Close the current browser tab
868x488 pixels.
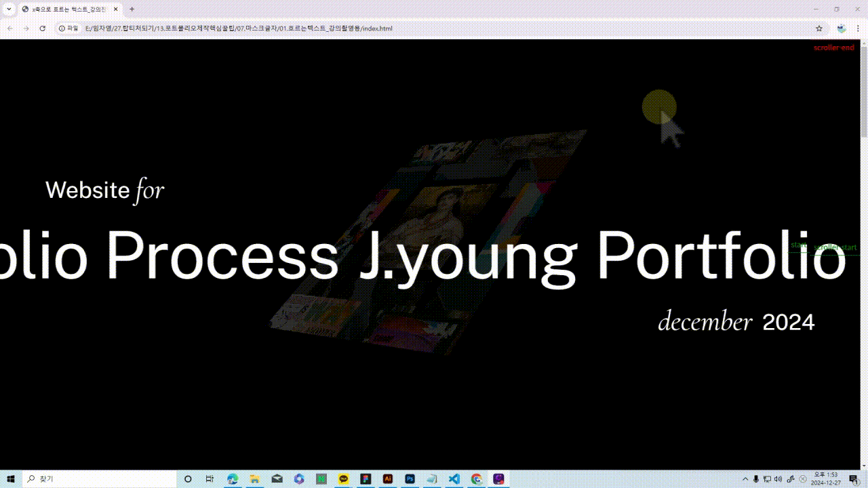(x=116, y=9)
